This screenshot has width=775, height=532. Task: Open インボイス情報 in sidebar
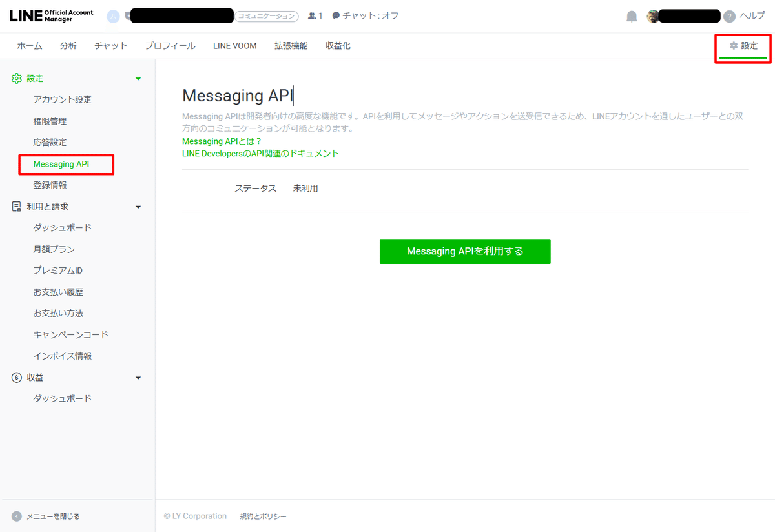tap(63, 356)
